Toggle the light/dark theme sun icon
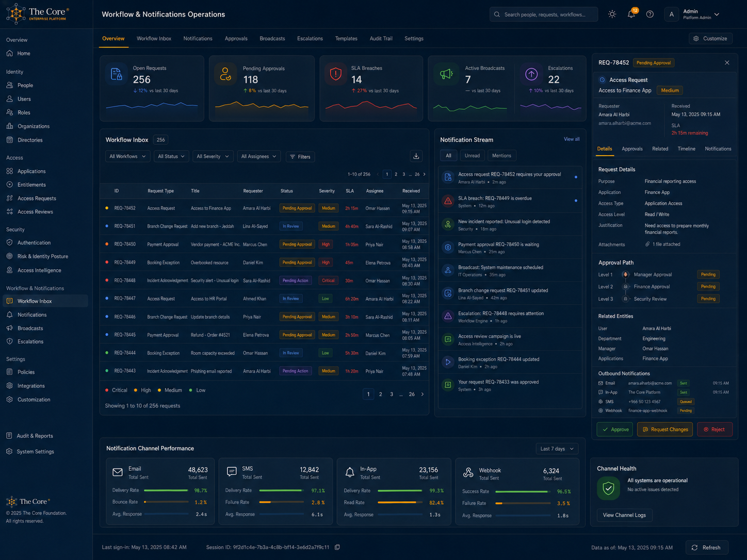 click(x=612, y=14)
